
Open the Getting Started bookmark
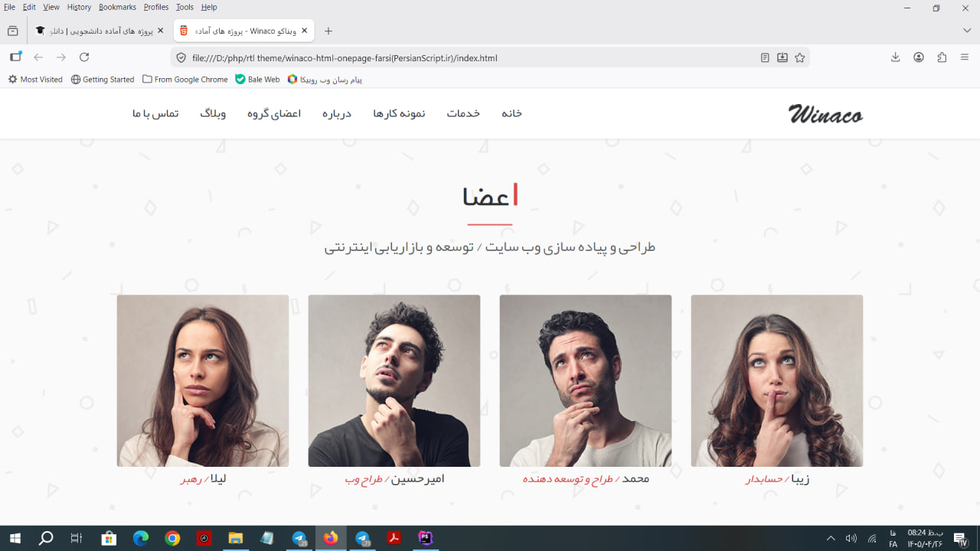pyautogui.click(x=103, y=80)
